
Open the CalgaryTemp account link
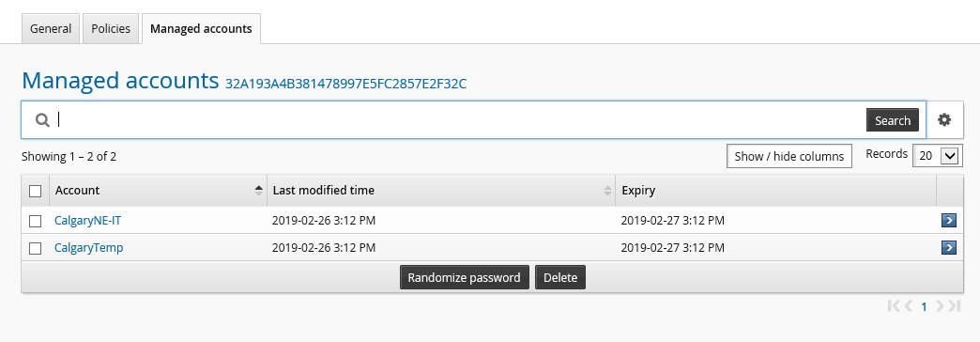tap(89, 248)
